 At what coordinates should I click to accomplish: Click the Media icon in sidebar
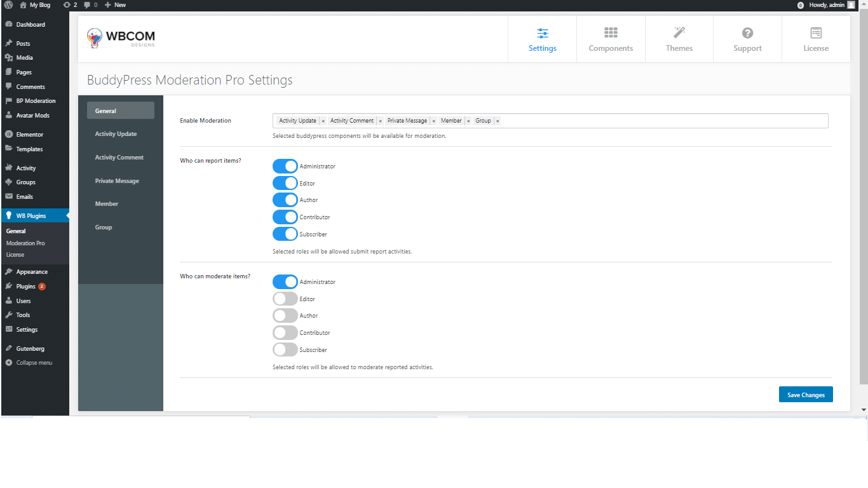click(x=9, y=58)
